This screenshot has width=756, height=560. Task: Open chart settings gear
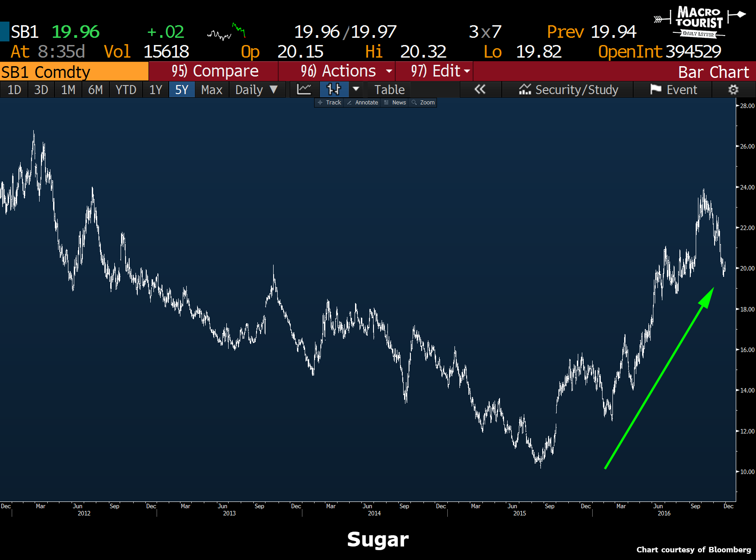click(x=733, y=90)
